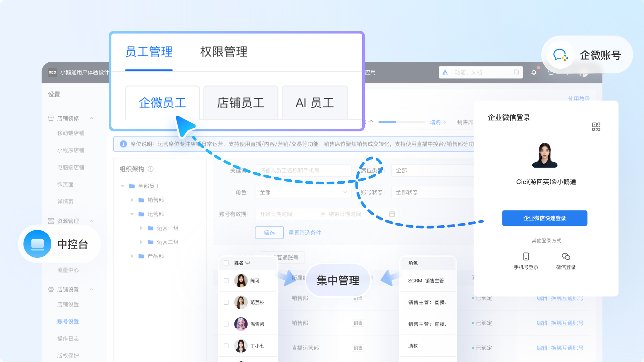Collapse the 资源管理 sidebar section
This screenshot has height=362, width=644.
(x=92, y=221)
